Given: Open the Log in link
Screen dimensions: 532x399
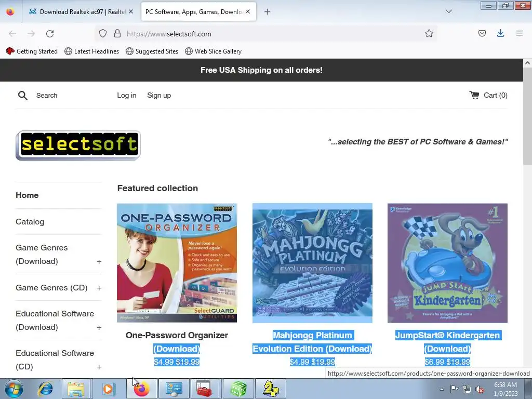Looking at the screenshot, I should tap(127, 96).
